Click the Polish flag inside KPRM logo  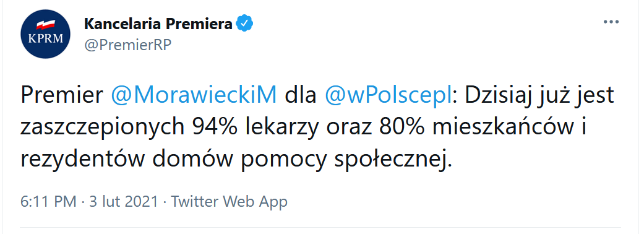(46, 25)
